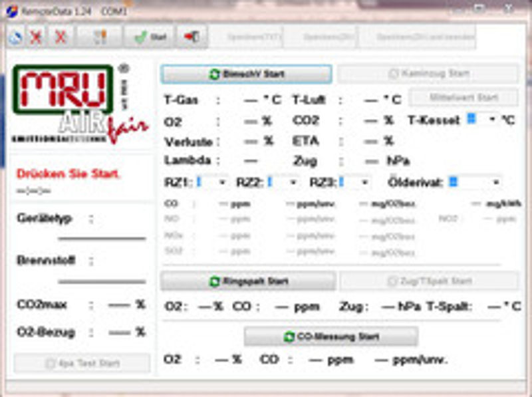Click the Mittelwert Start button
This screenshot has height=397, width=532.
pos(464,97)
